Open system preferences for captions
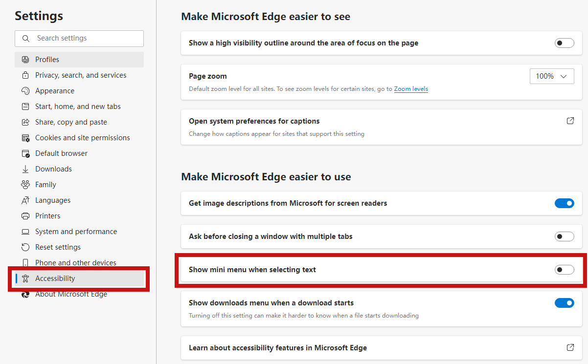Image resolution: width=588 pixels, height=364 pixels. click(382, 127)
